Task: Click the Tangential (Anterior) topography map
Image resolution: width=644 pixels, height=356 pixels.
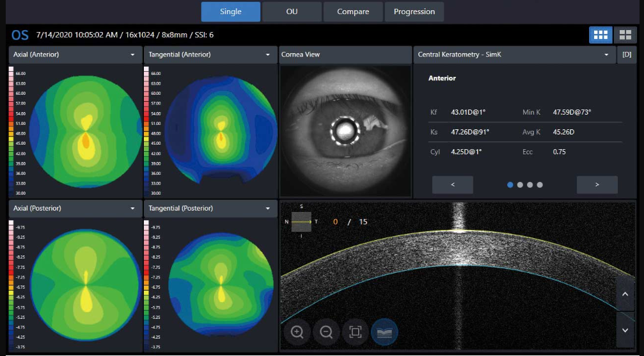Action: tap(221, 131)
